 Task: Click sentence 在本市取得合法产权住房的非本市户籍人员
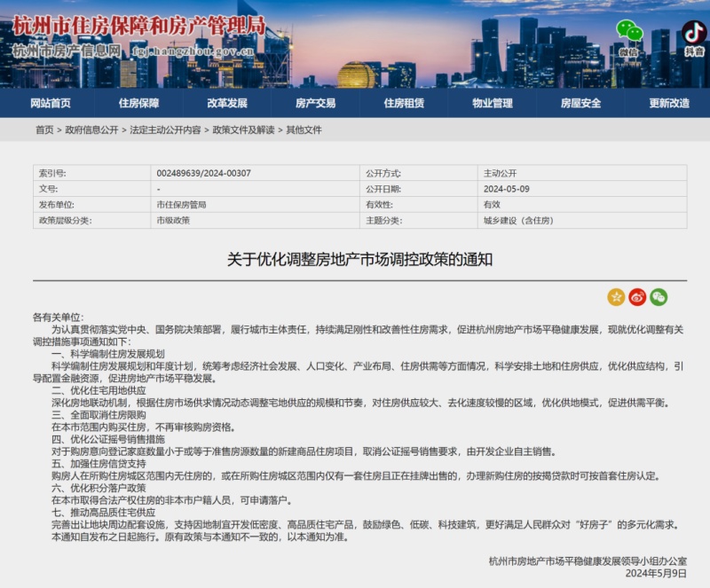point(143,500)
